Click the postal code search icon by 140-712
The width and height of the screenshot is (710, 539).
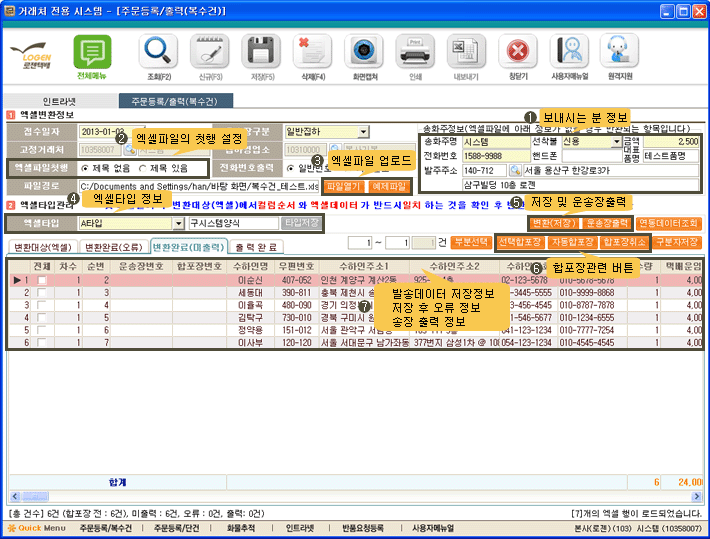[x=515, y=170]
